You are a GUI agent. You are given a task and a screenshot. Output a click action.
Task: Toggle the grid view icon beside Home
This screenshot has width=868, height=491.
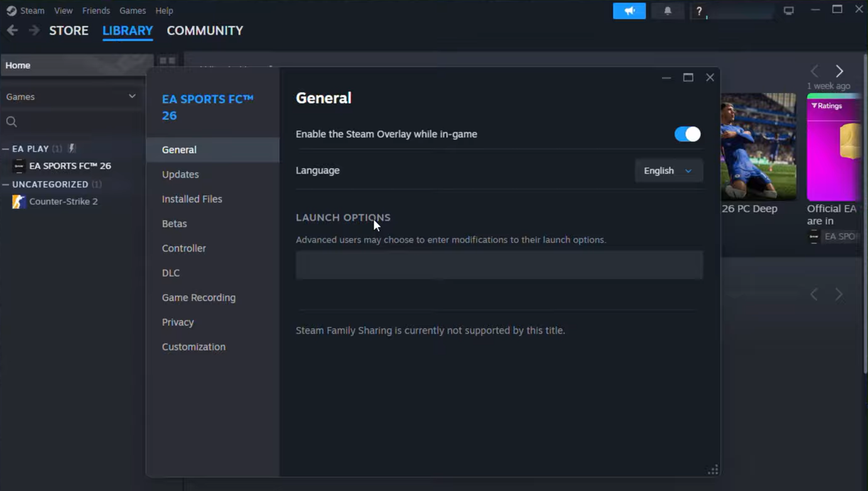tap(167, 60)
